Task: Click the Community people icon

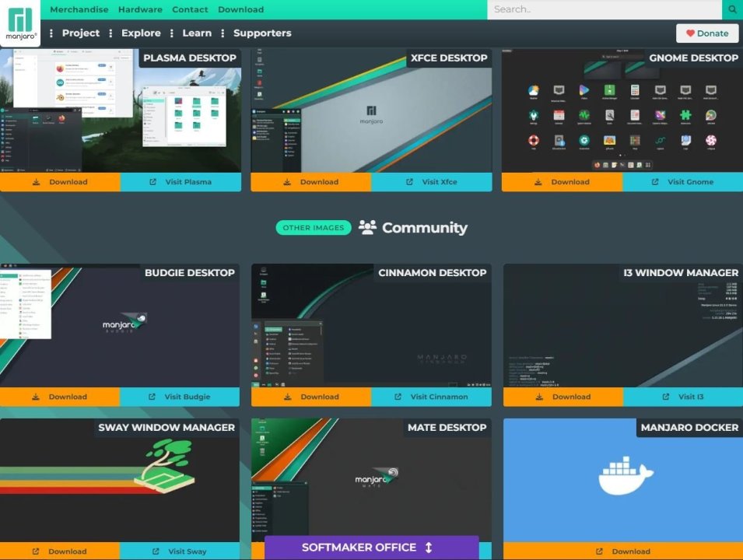Action: click(367, 227)
